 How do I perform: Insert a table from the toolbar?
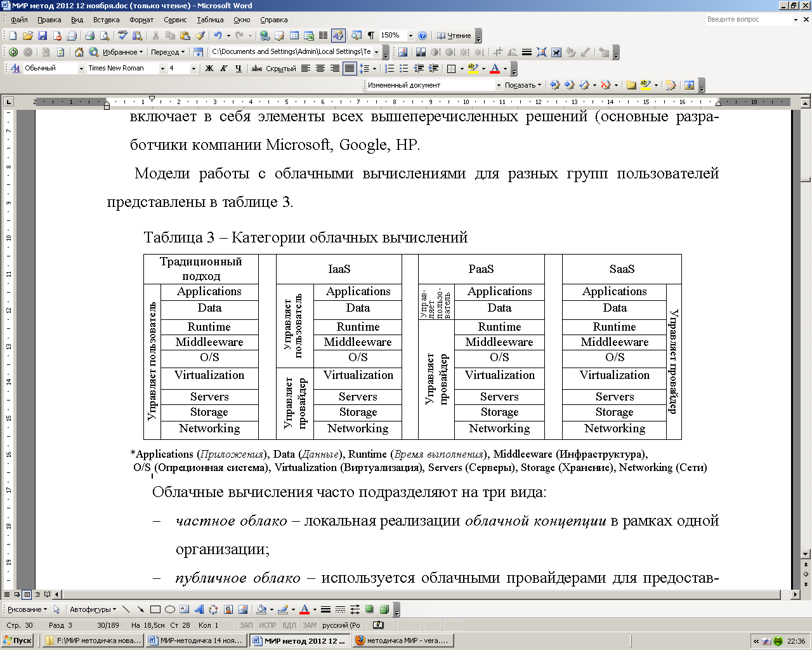point(294,36)
